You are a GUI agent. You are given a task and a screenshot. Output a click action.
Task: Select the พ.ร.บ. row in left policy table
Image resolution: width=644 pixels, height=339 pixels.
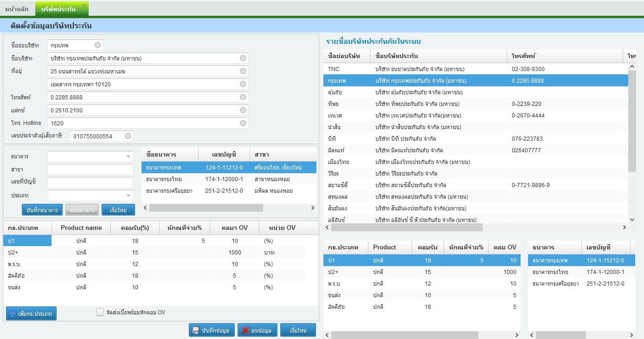coord(154,264)
